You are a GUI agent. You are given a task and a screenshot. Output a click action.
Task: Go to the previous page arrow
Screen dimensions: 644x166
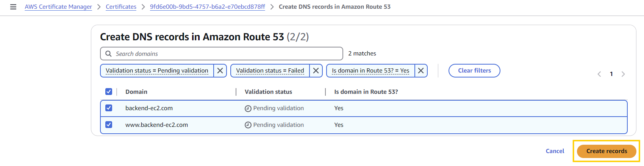tap(599, 74)
